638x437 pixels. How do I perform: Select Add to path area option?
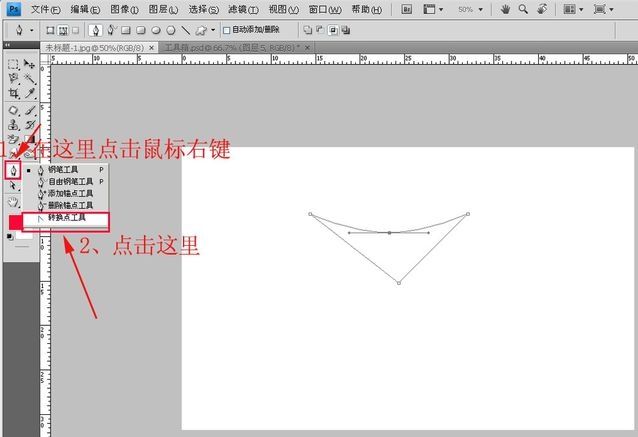pyautogui.click(x=308, y=30)
